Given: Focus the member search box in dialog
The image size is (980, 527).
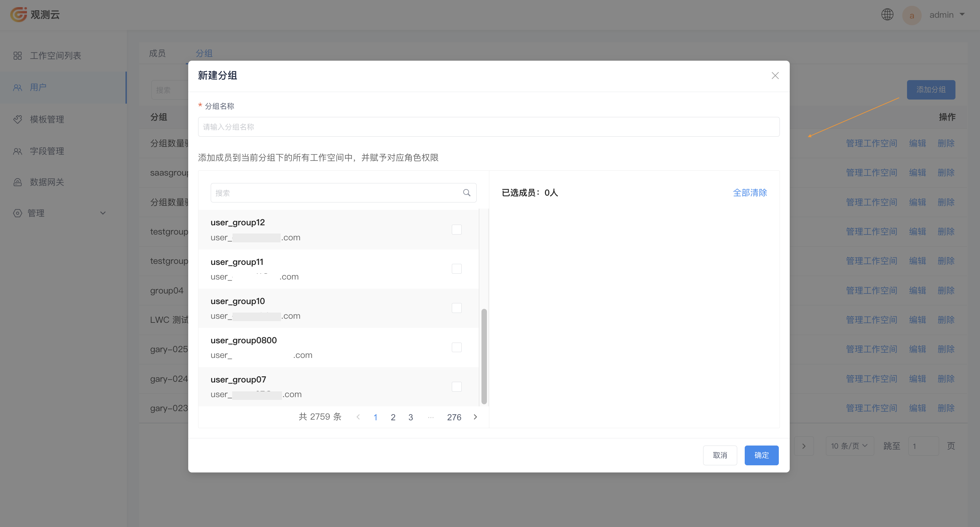Looking at the screenshot, I should [x=343, y=193].
